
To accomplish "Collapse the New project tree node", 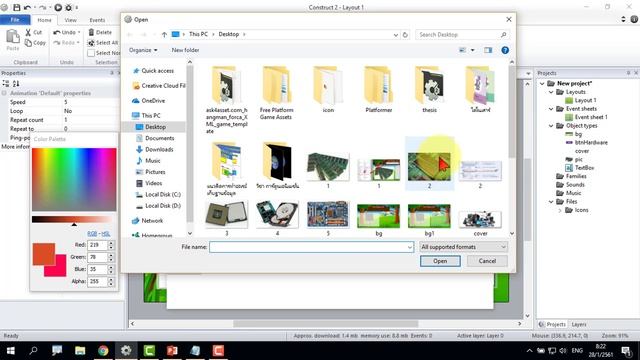I will (x=542, y=83).
